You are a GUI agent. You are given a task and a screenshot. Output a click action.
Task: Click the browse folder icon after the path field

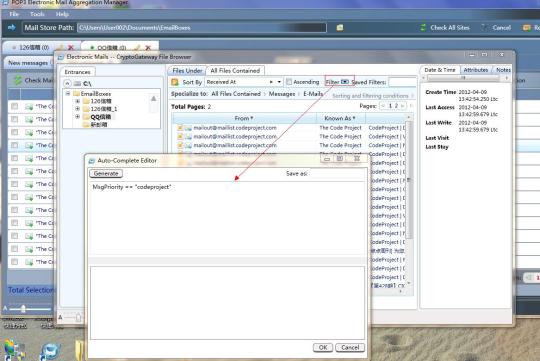[x=340, y=28]
